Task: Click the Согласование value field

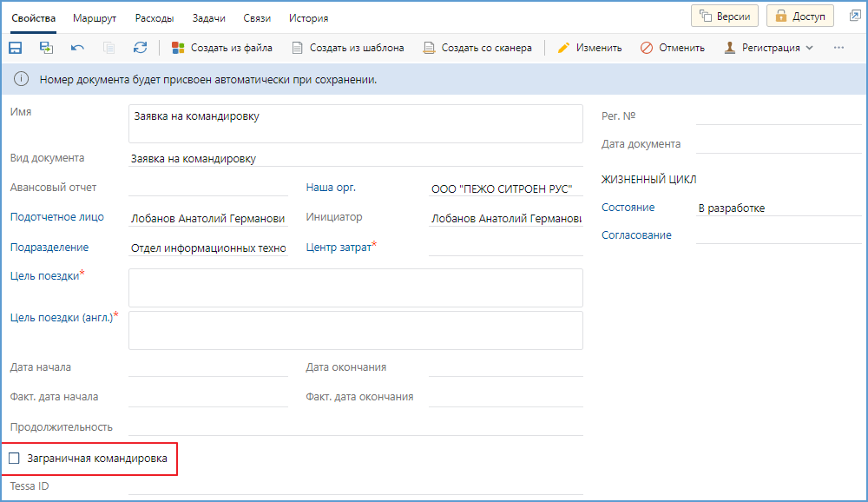Action: (x=779, y=235)
